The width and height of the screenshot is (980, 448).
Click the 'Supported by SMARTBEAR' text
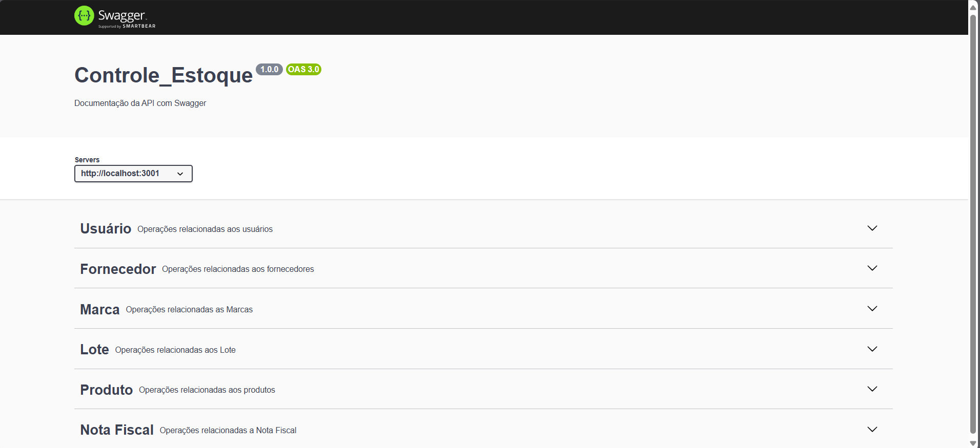(x=127, y=26)
